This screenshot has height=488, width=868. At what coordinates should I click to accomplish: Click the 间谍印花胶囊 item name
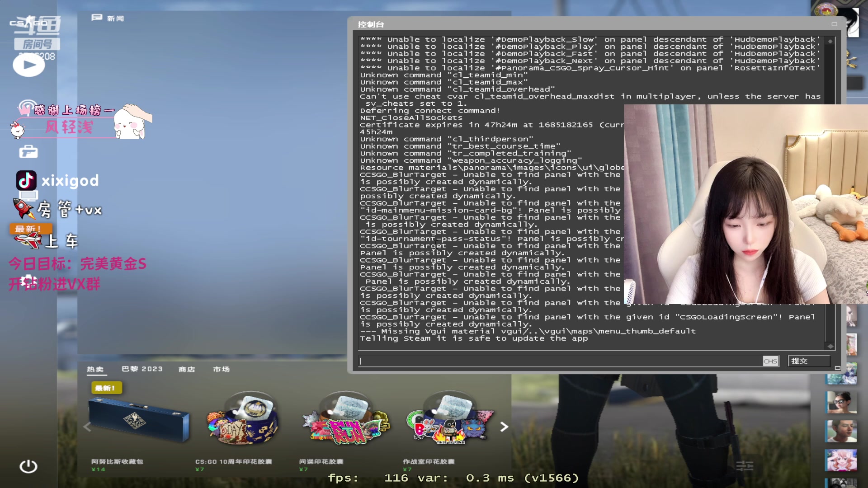pyautogui.click(x=321, y=461)
